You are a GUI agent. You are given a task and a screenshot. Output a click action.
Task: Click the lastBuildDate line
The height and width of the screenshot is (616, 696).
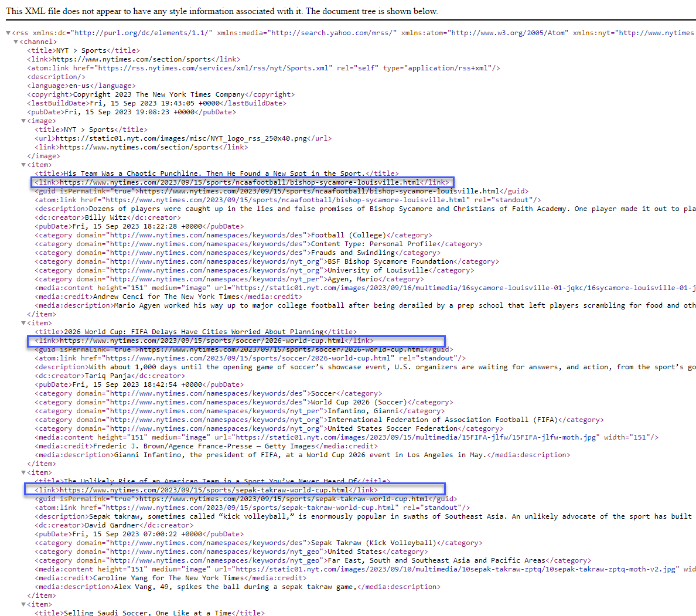156,103
